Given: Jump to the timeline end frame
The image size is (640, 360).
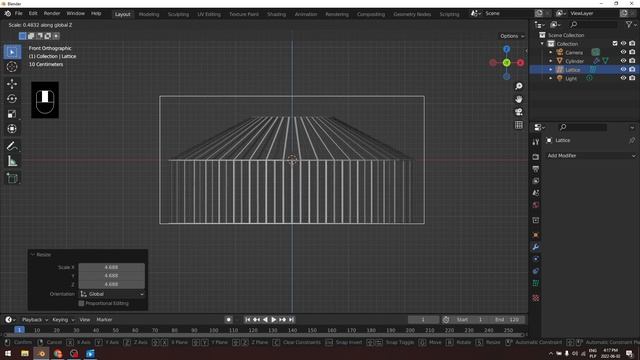Looking at the screenshot, I should point(291,320).
